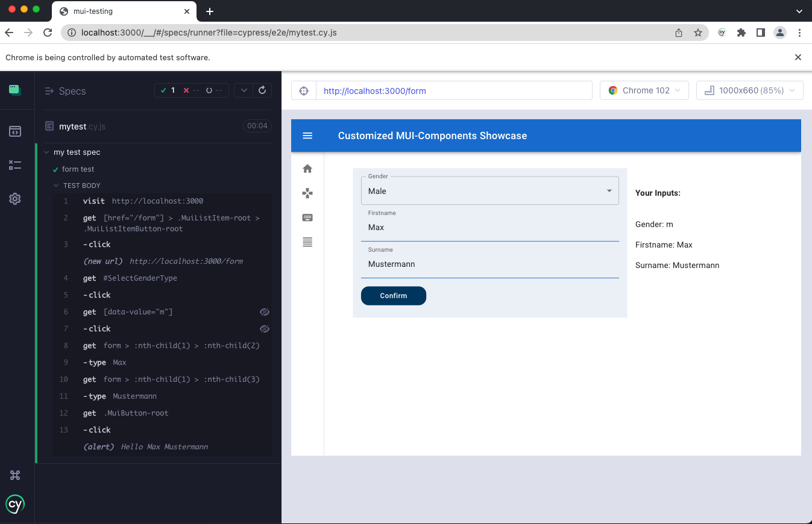Click the Firstname input field
The image size is (812, 524).
click(489, 227)
